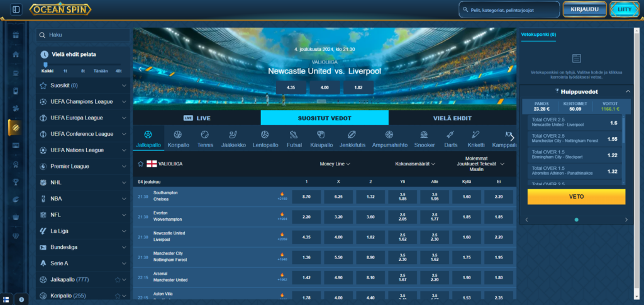Viewport: 644px width, 305px height.
Task: Click the LIITY join button
Action: tap(625, 9)
